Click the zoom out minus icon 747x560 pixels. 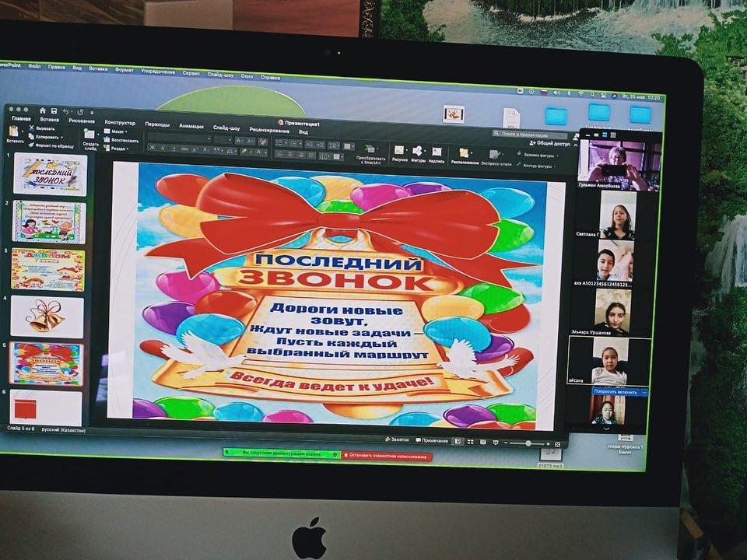tap(506, 443)
